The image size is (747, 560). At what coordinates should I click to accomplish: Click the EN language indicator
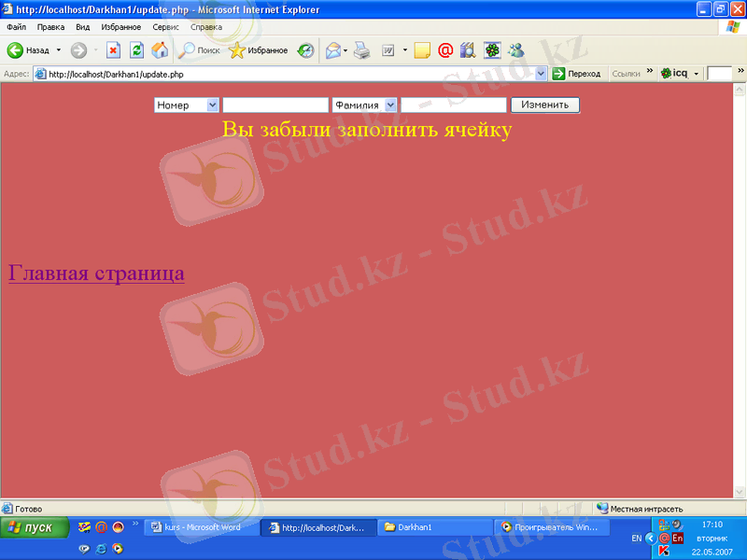pos(636,539)
